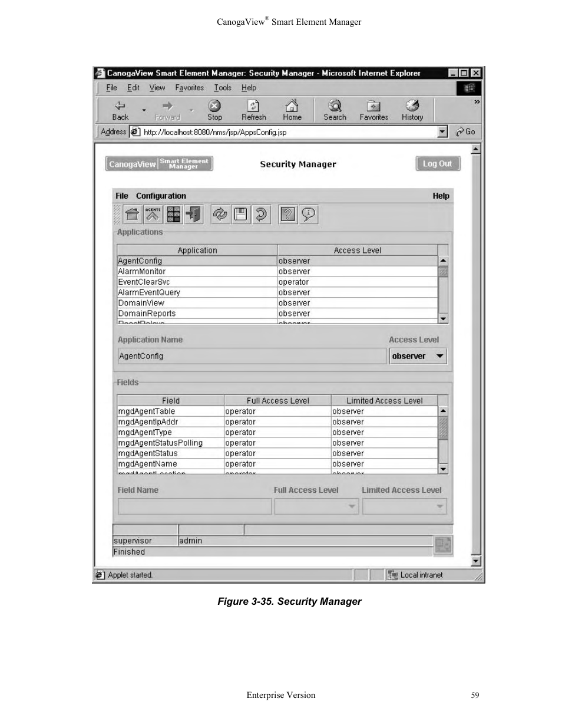
Task: Click the Application column header
Action: [197, 250]
